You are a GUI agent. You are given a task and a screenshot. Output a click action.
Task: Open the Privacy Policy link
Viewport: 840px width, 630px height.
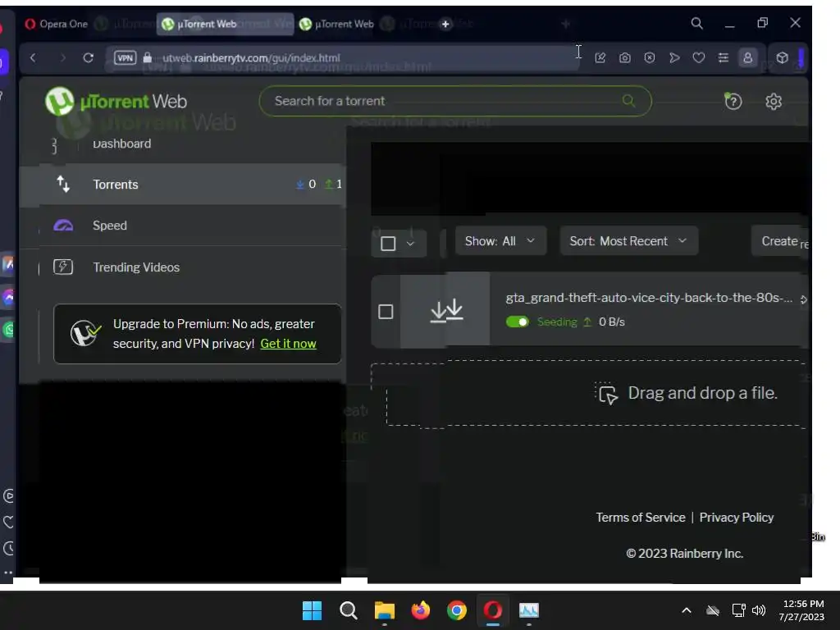737,518
